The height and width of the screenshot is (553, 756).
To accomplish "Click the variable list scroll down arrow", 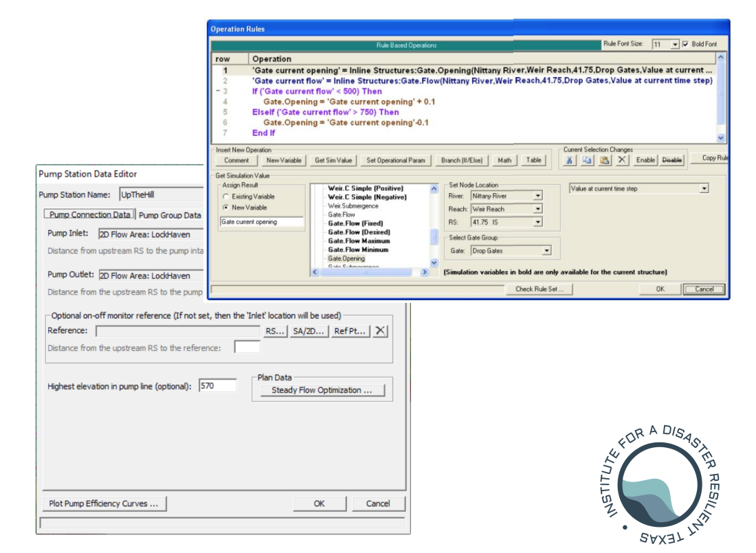I will coord(434,262).
